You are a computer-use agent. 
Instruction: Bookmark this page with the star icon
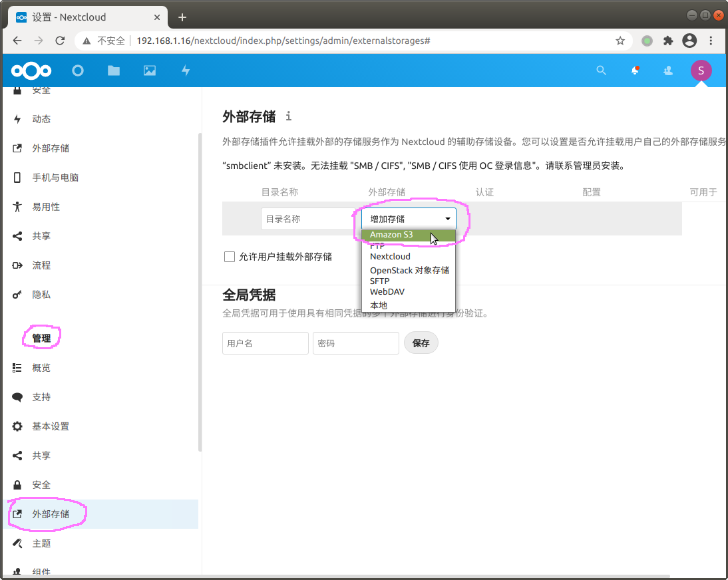620,41
